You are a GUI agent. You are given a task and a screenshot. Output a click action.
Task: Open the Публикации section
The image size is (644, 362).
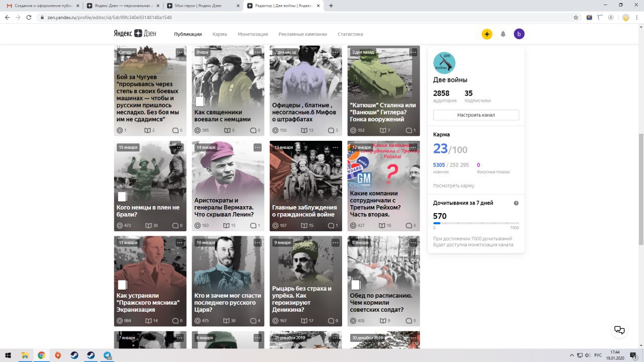188,34
